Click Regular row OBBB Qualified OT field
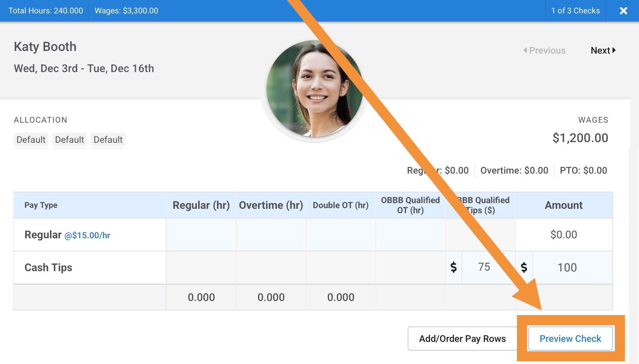This screenshot has height=364, width=639. coord(410,235)
